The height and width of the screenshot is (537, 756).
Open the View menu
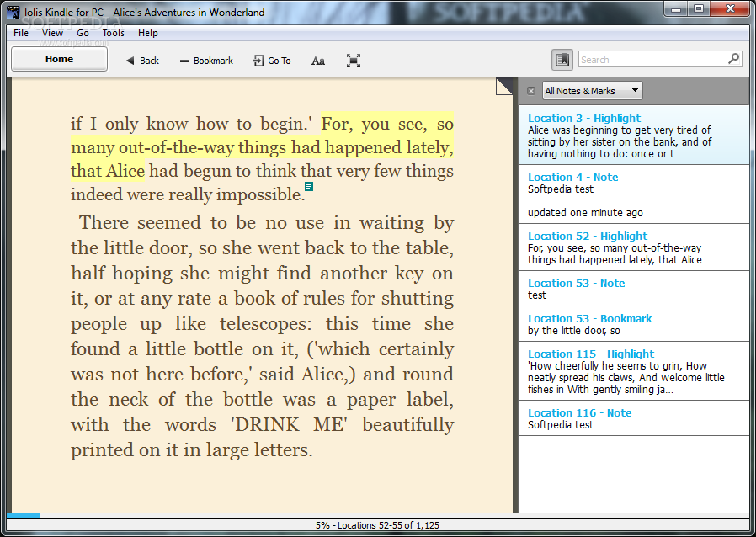tap(52, 33)
